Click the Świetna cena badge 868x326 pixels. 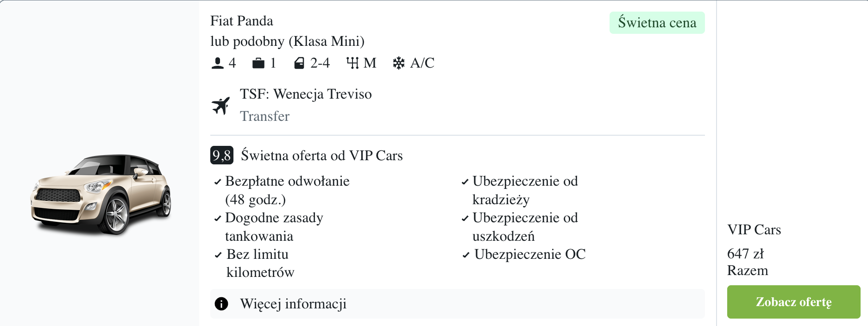[657, 23]
